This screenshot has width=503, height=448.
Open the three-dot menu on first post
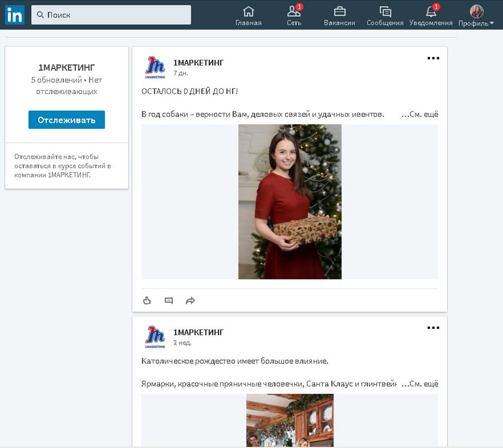[x=433, y=58]
